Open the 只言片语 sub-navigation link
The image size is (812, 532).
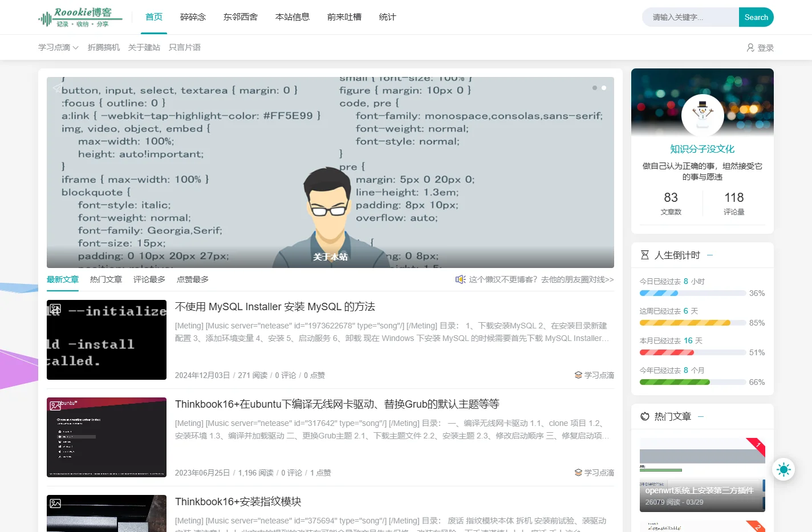click(x=185, y=47)
